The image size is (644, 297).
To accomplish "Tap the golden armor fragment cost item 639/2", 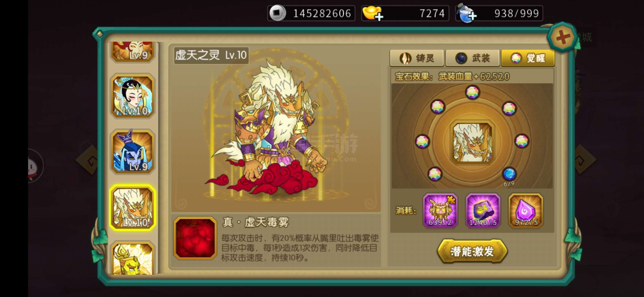I will point(440,211).
